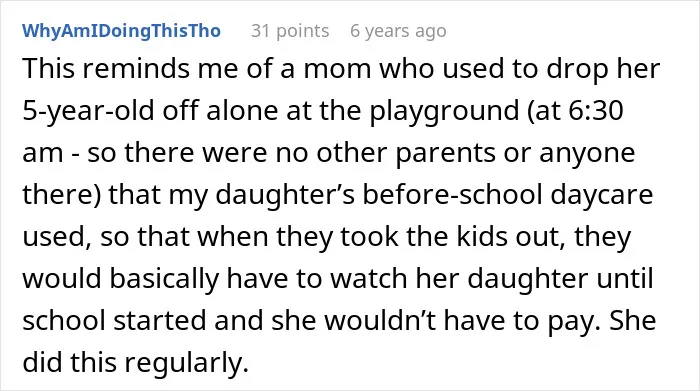The image size is (700, 391).
Task: Click the 31 points score label
Action: (x=290, y=31)
